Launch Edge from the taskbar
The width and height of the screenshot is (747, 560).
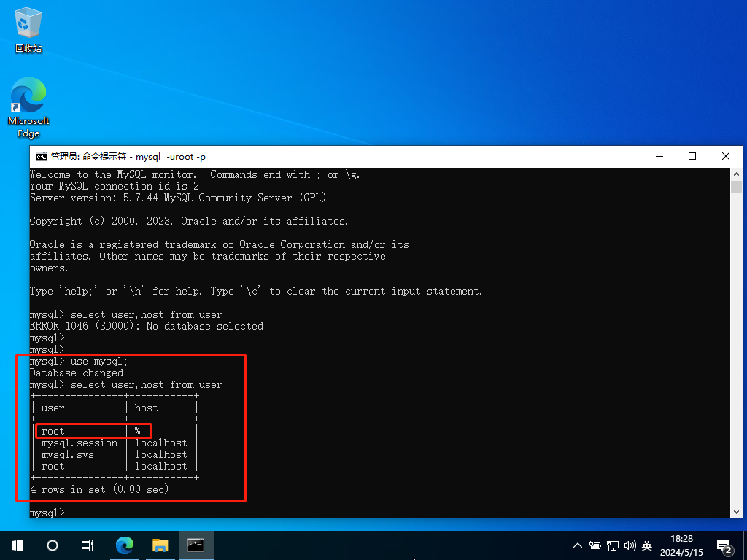(125, 545)
